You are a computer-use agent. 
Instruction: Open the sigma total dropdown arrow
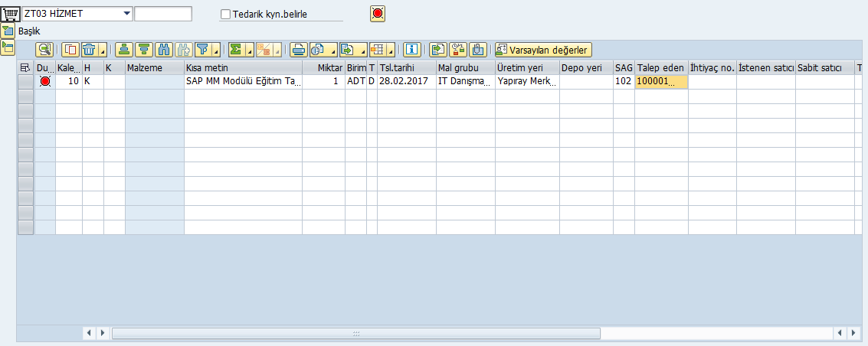[x=251, y=50]
